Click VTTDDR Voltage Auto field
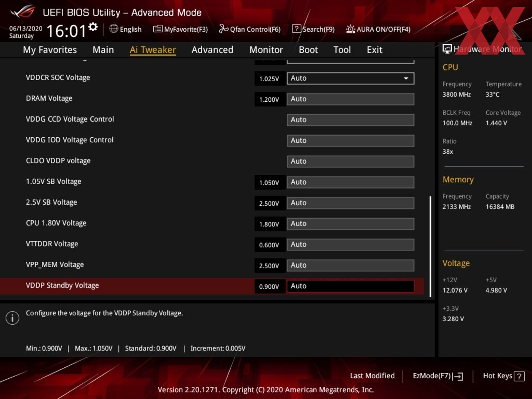This screenshot has height=399, width=532. click(350, 244)
